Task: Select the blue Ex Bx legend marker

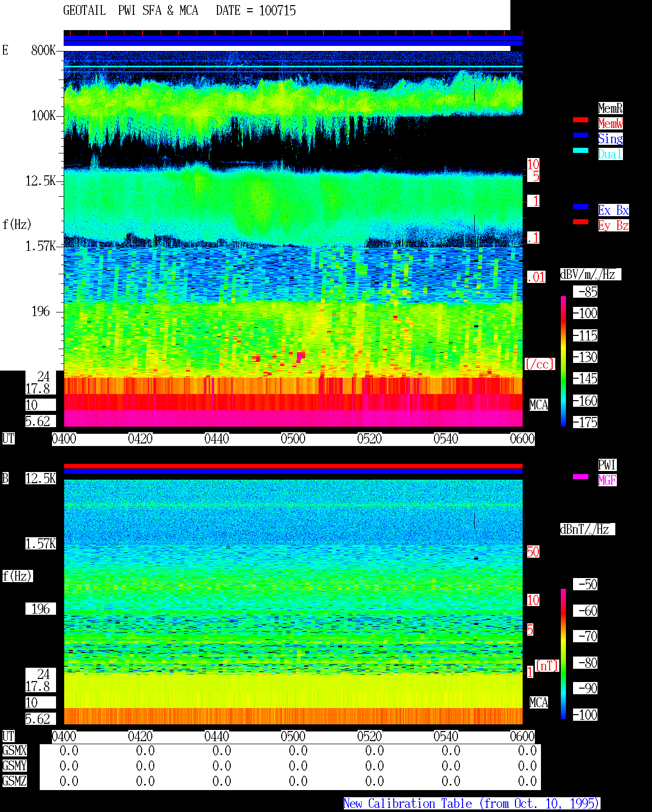Action: coord(581,206)
